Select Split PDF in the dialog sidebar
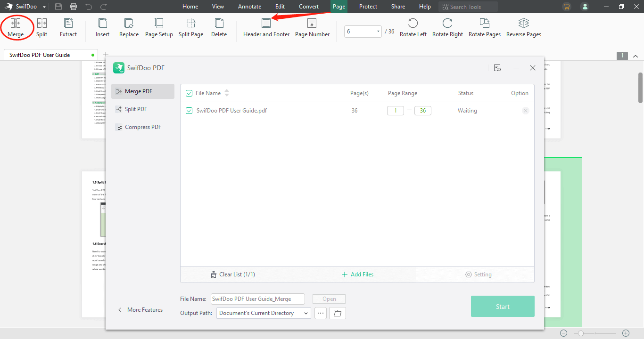Viewport: 644px width, 339px height. coord(143,109)
